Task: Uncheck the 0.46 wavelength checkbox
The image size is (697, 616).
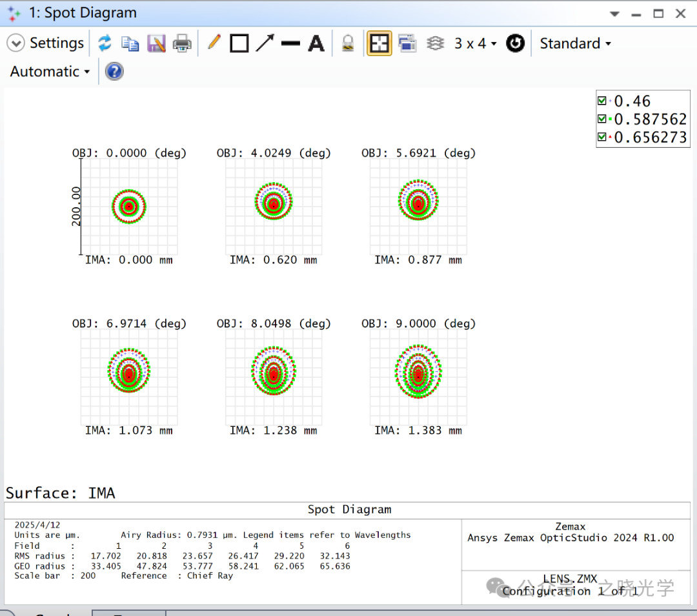Action: pos(602,101)
